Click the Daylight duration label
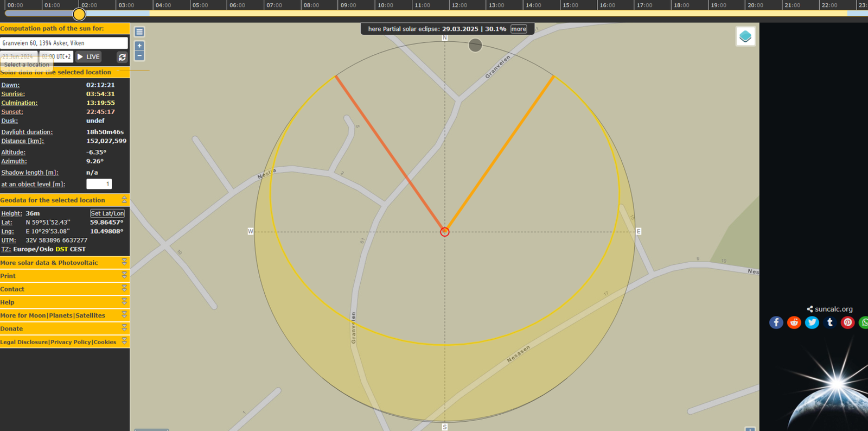 [x=27, y=132]
